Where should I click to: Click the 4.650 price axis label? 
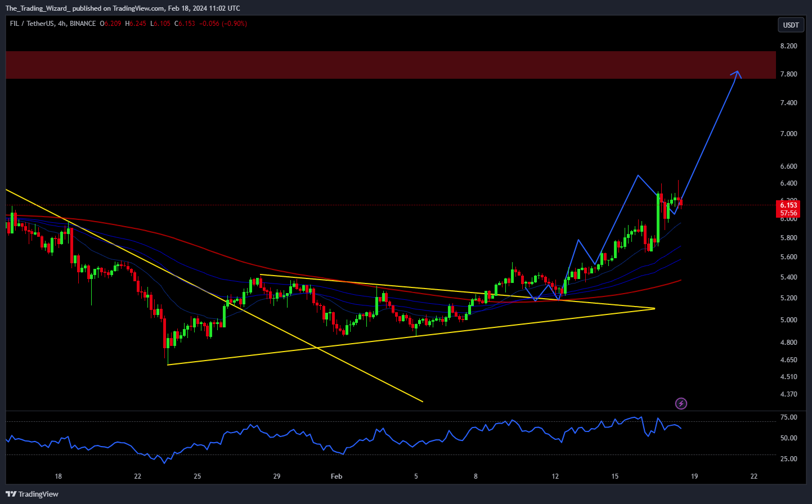pyautogui.click(x=788, y=360)
